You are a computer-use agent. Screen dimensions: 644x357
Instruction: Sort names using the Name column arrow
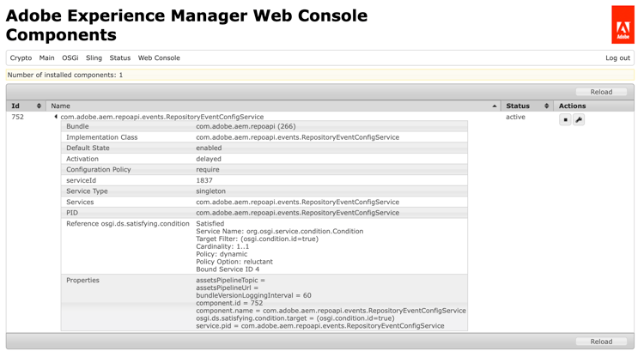(x=495, y=106)
